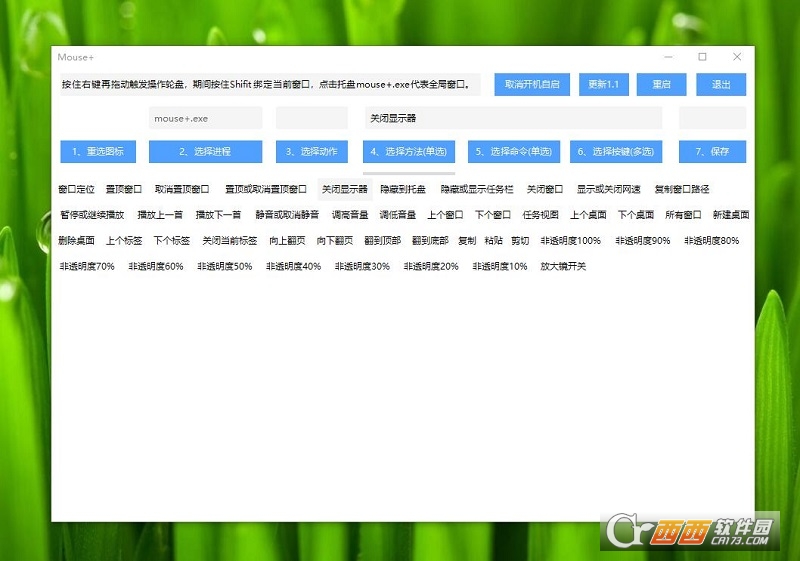Select the 新建桌面 option
Screen dimensions: 800x561
click(731, 215)
